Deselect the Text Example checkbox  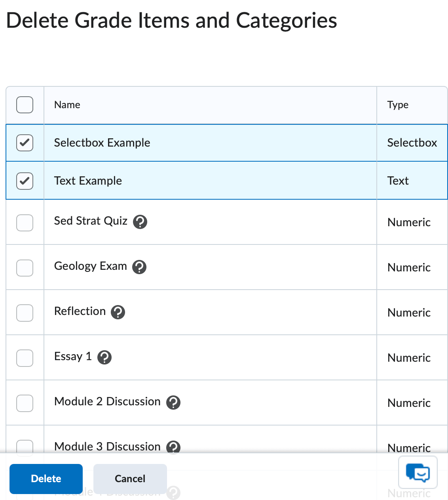[x=25, y=181]
